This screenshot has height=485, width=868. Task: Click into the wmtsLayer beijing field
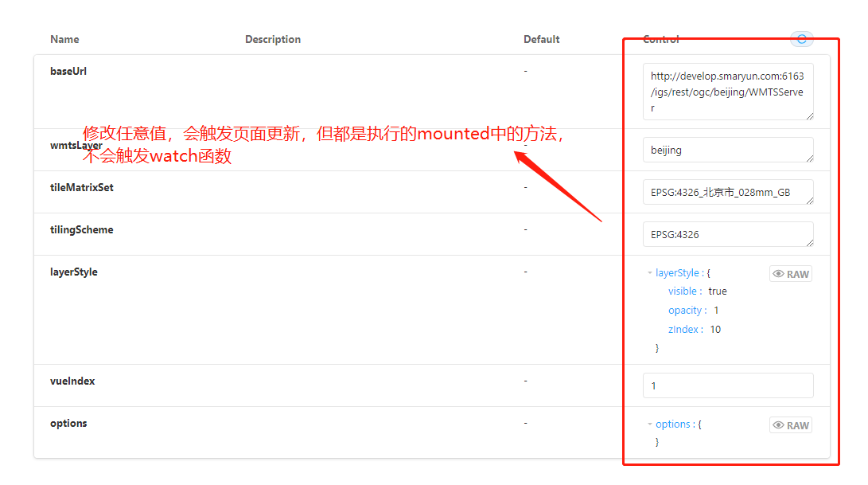pyautogui.click(x=728, y=150)
